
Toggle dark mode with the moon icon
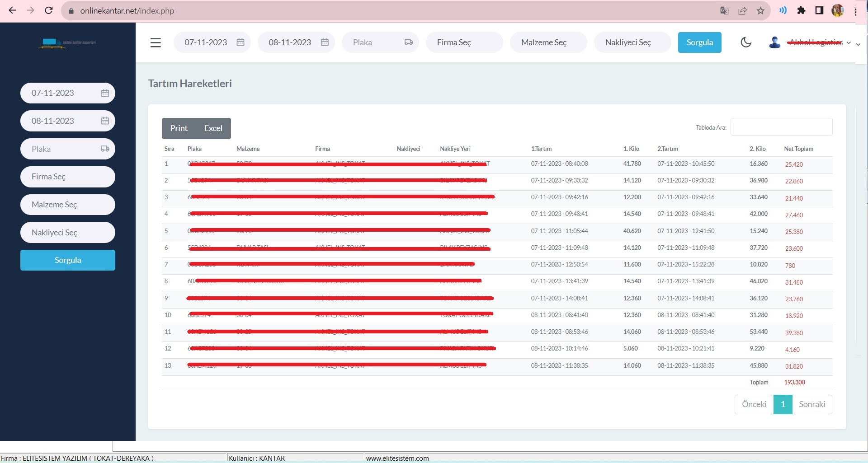click(x=746, y=42)
